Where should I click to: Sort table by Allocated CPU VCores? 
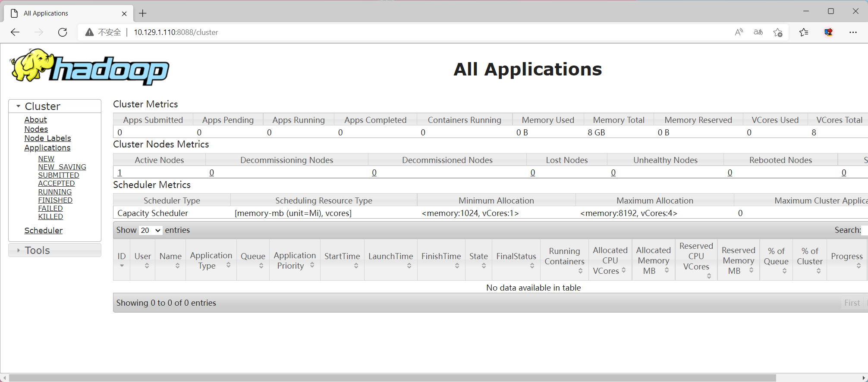[x=610, y=260]
